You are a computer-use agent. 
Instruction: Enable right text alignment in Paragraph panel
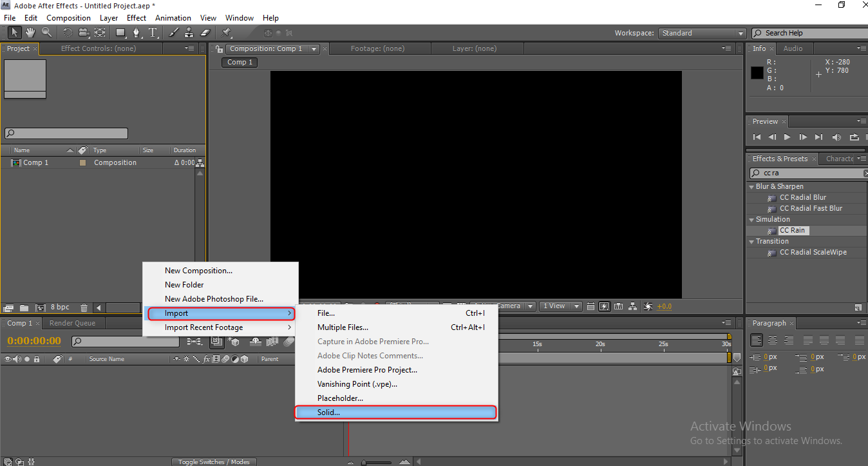click(x=789, y=340)
